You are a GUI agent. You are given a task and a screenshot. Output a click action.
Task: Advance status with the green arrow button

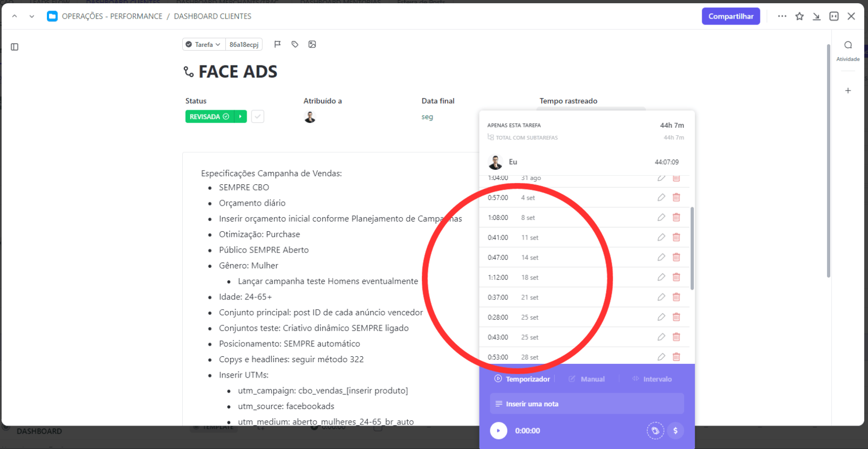[x=241, y=117]
